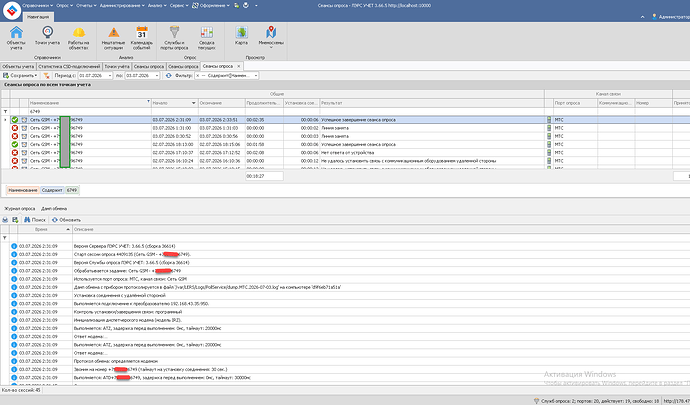Click the administrator user icon at top right
This screenshot has height=405, width=690.
coord(654,17)
